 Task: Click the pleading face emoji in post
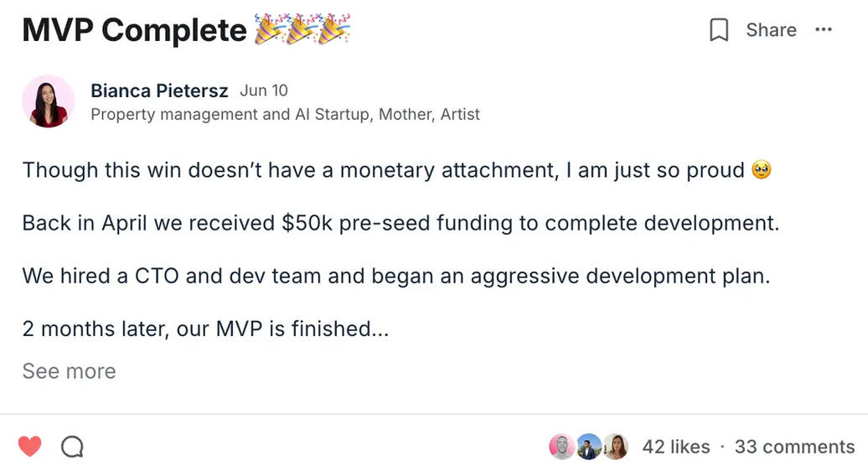[x=762, y=170]
